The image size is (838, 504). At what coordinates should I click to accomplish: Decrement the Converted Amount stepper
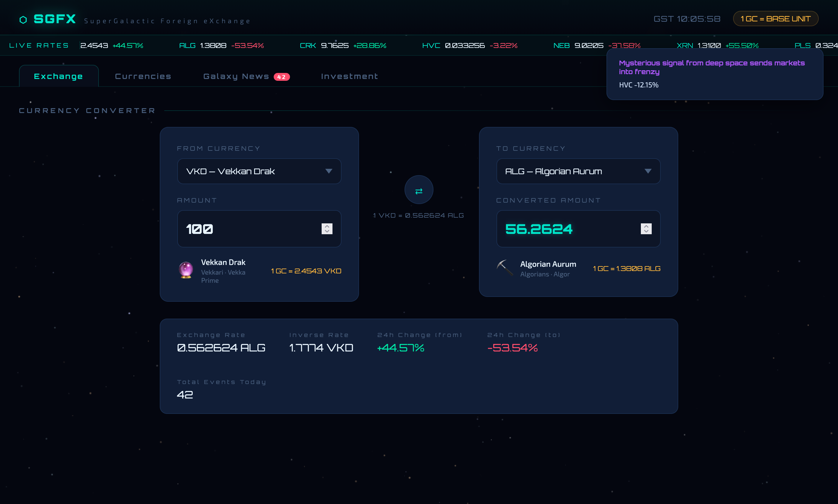646,232
